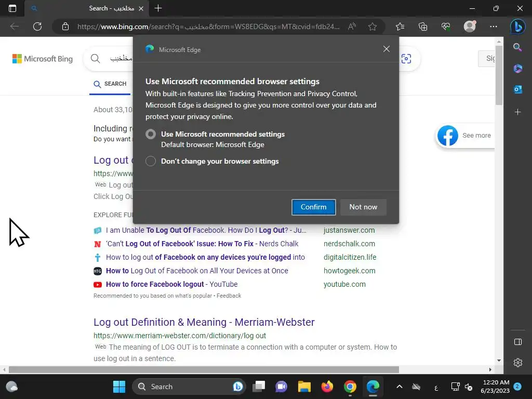
Task: Open Outlook sidebar icon
Action: [517, 89]
